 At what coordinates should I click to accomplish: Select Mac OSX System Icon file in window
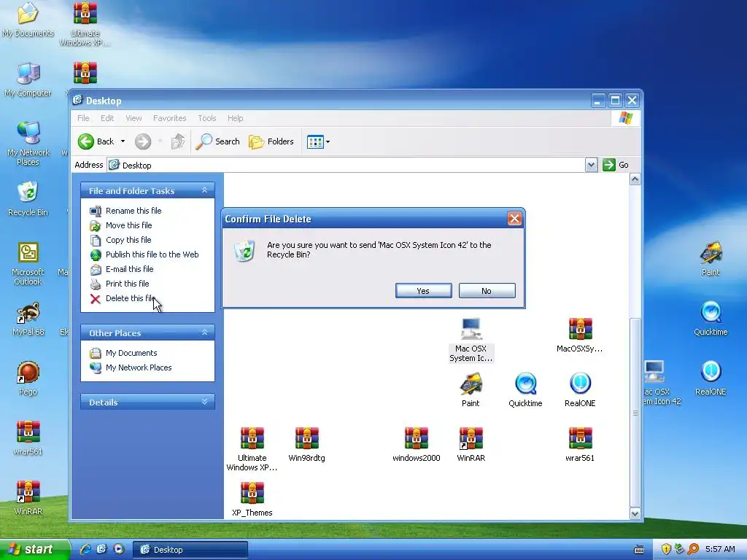coord(471,340)
